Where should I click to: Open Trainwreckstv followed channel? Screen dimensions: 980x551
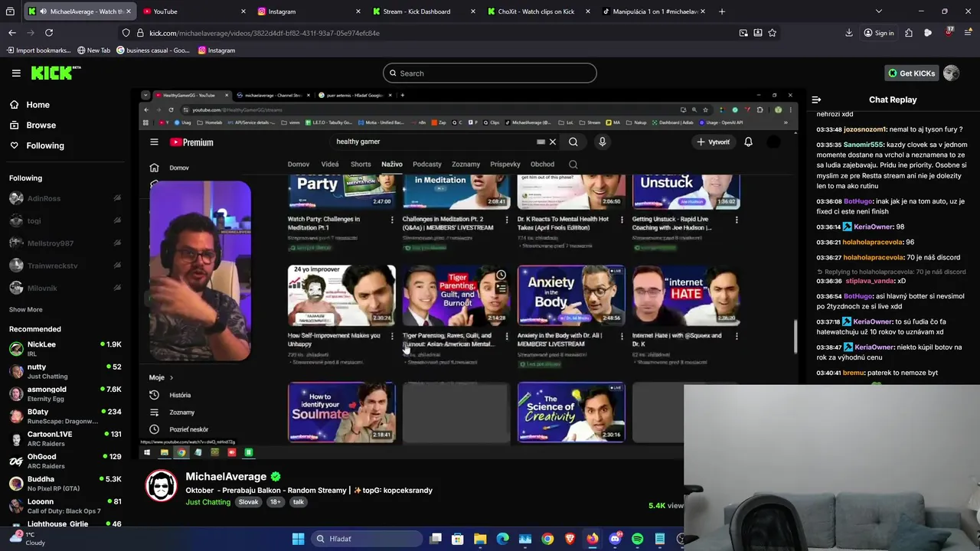[52, 266]
